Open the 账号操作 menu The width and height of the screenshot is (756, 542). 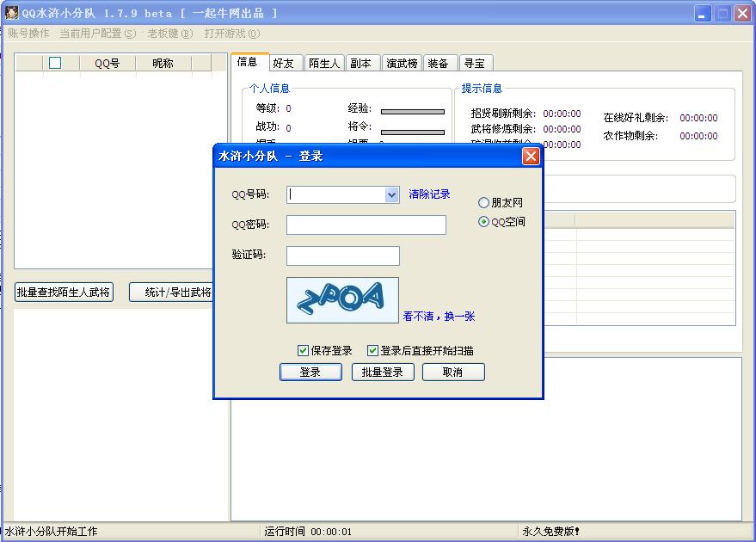pyautogui.click(x=29, y=34)
